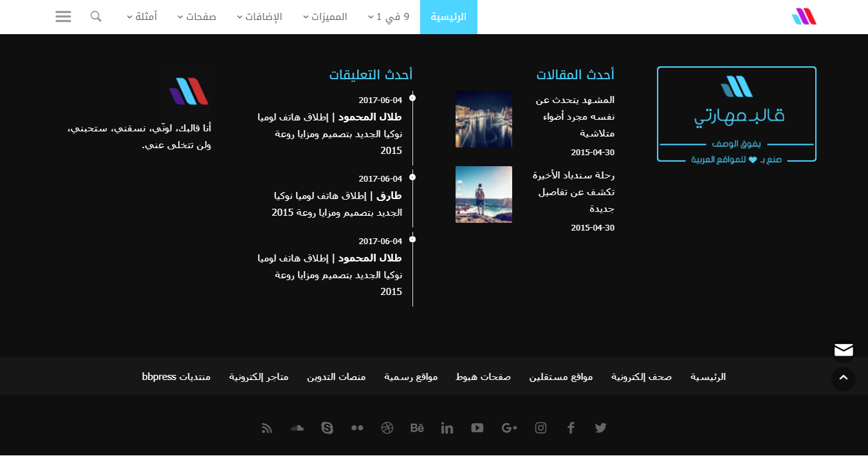
Task: Expand the المميزات dropdown menu
Action: (325, 17)
